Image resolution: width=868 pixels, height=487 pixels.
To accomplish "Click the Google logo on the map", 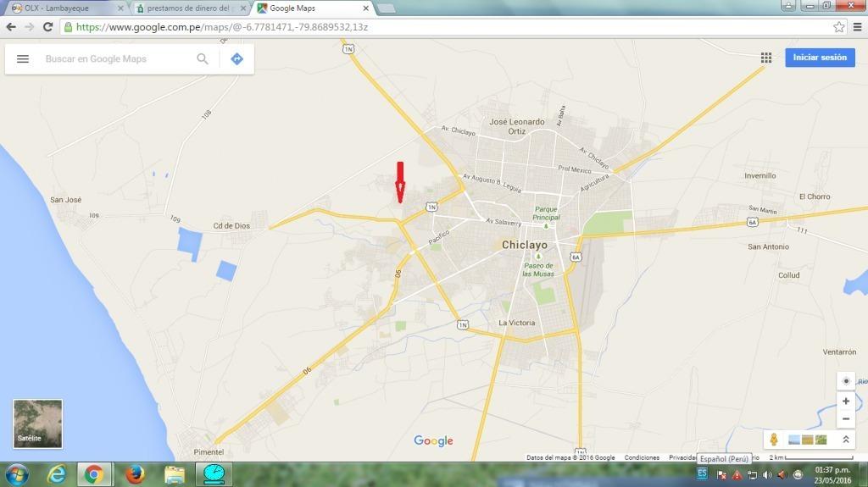I will [433, 440].
